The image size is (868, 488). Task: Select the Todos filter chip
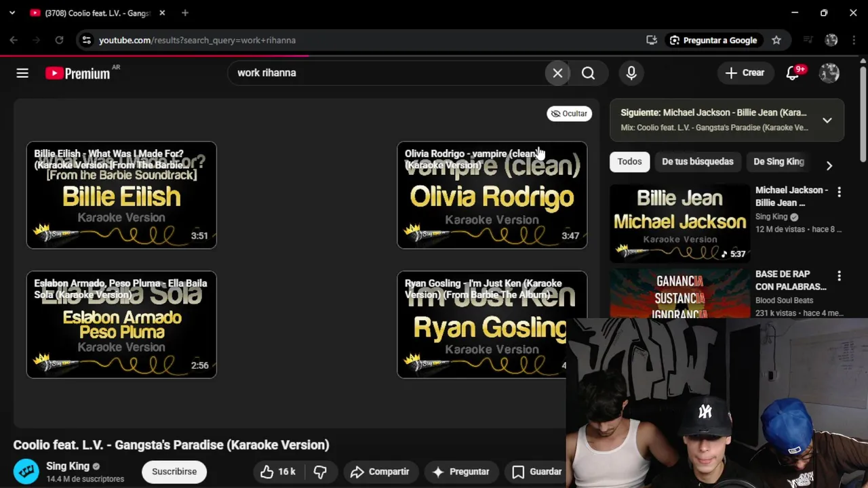(x=629, y=161)
